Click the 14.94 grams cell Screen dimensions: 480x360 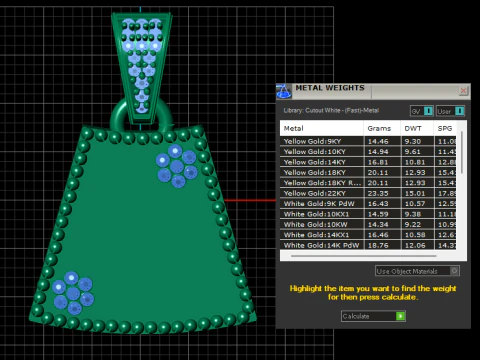coord(382,152)
